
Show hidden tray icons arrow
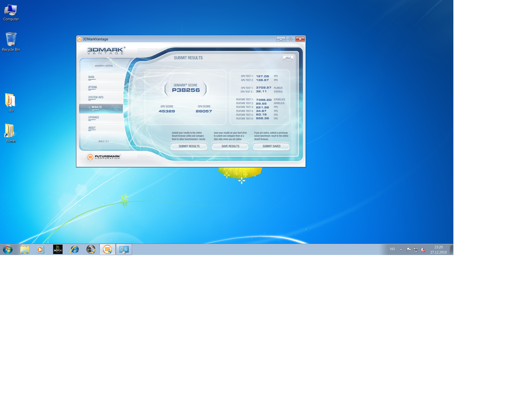(401, 249)
